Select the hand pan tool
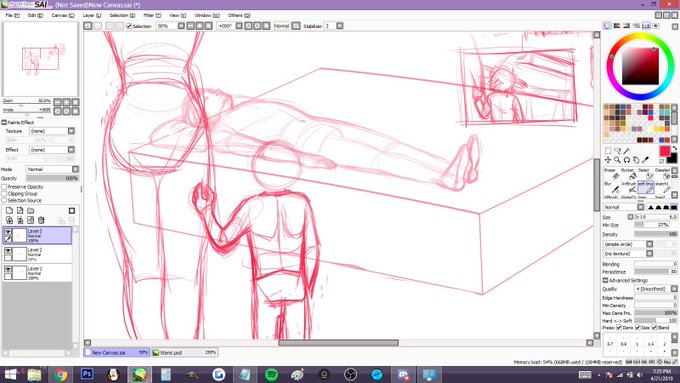 point(636,160)
